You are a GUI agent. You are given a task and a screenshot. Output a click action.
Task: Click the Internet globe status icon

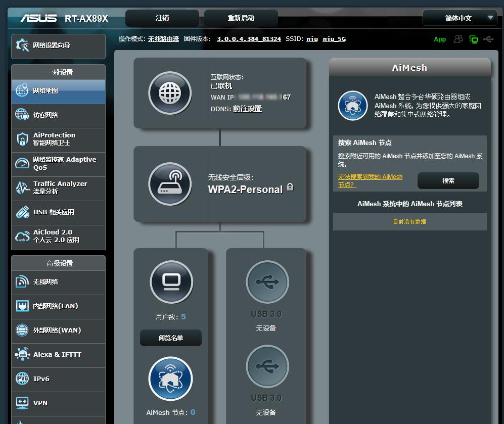click(170, 93)
